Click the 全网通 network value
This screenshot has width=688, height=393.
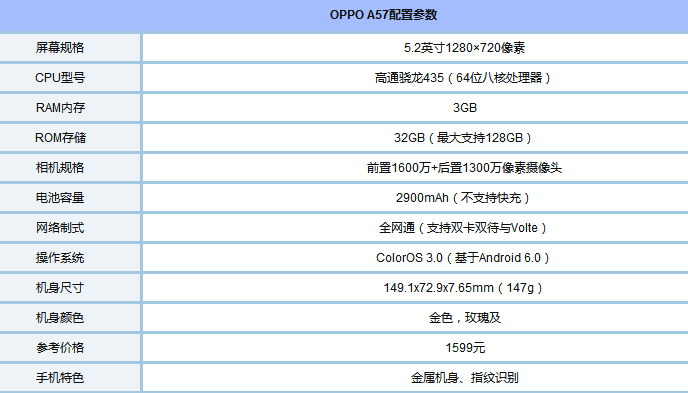click(464, 228)
